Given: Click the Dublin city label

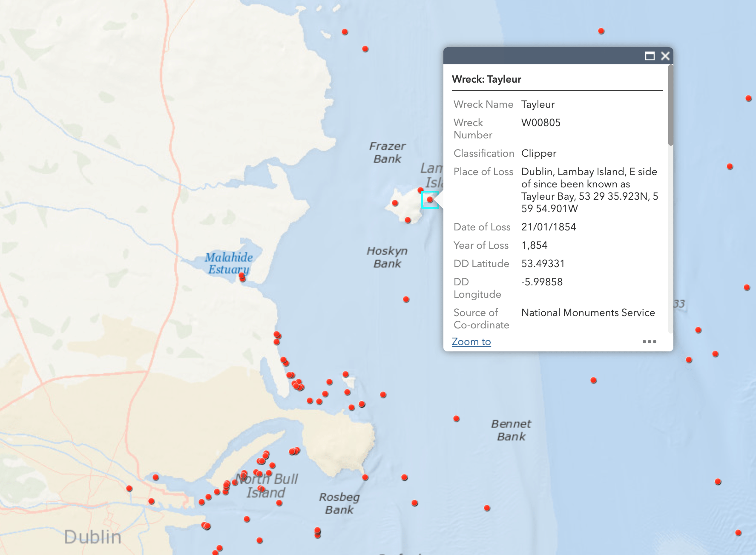Looking at the screenshot, I should coord(93,537).
